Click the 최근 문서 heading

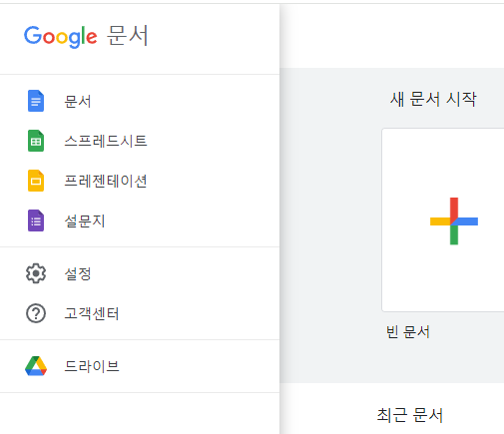(x=410, y=415)
